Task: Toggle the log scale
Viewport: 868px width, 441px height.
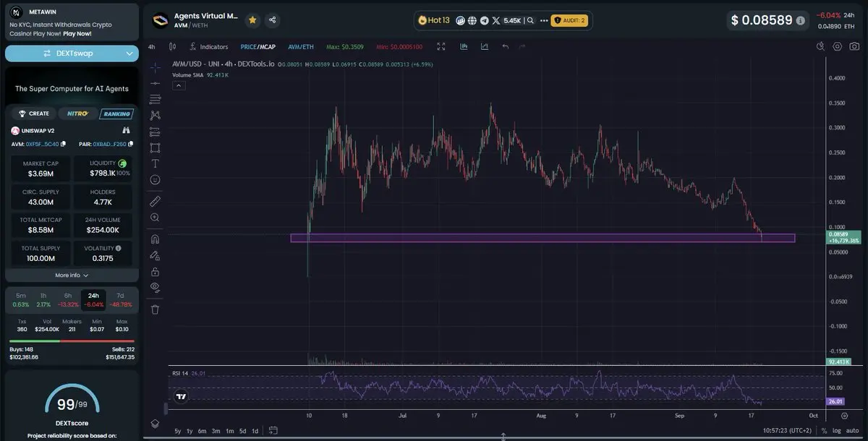Action: (x=837, y=431)
